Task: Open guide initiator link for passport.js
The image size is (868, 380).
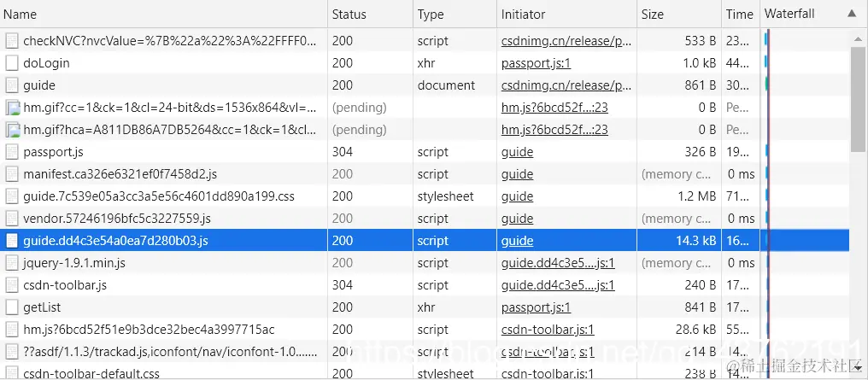Action: [x=518, y=151]
